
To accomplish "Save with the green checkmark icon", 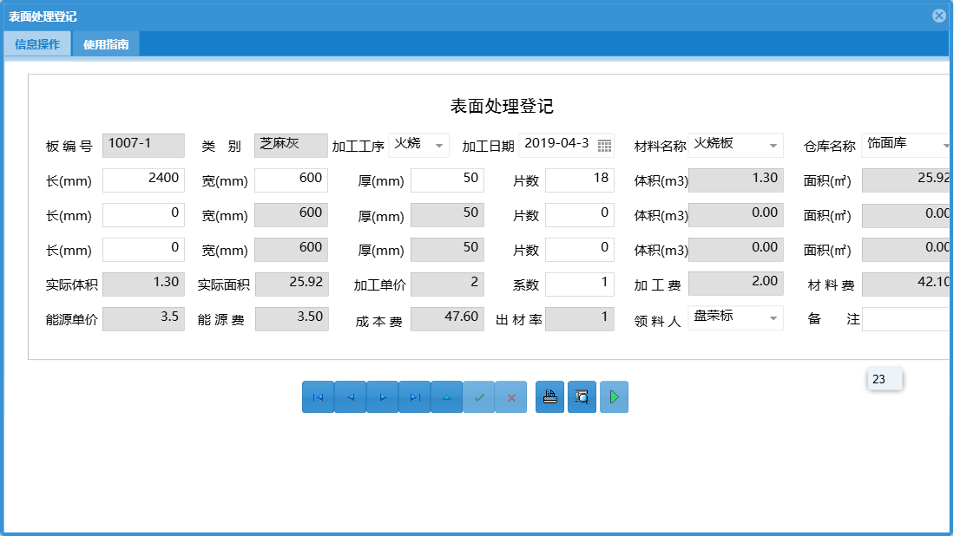I will pos(478,396).
